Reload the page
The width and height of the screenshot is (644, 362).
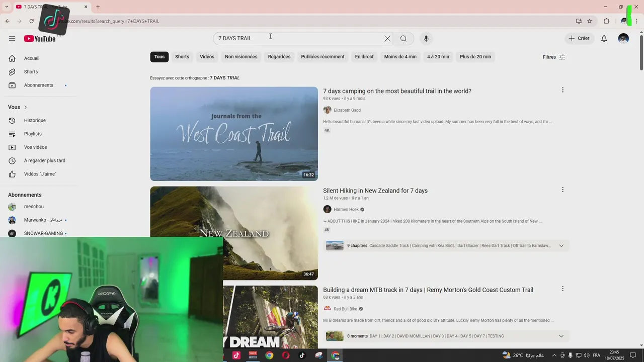pos(31,21)
